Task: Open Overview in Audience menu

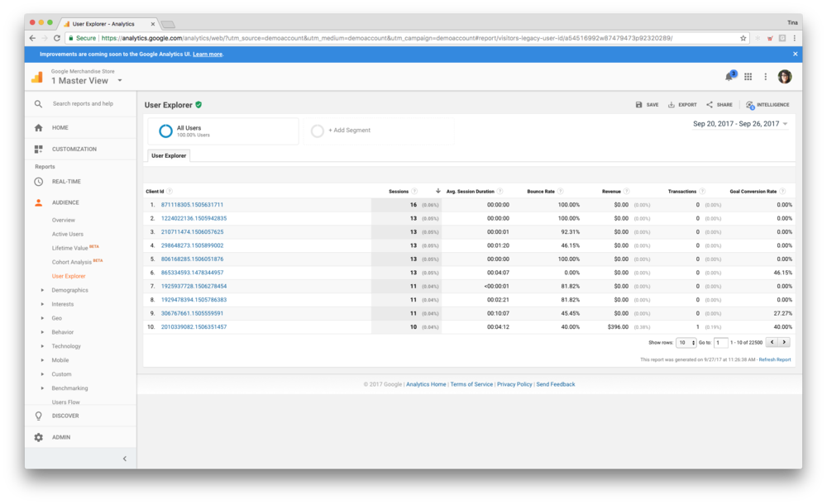Action: click(64, 220)
